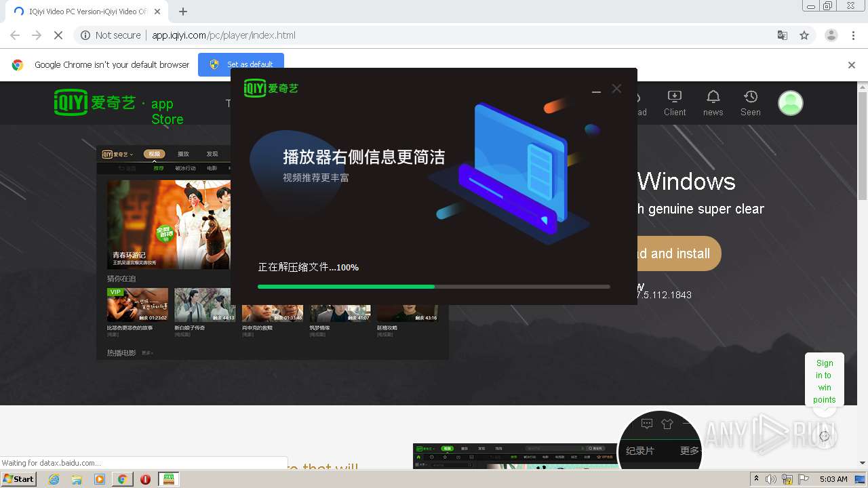Image resolution: width=868 pixels, height=488 pixels.
Task: Stop loading the page in Chrome
Action: point(58,35)
